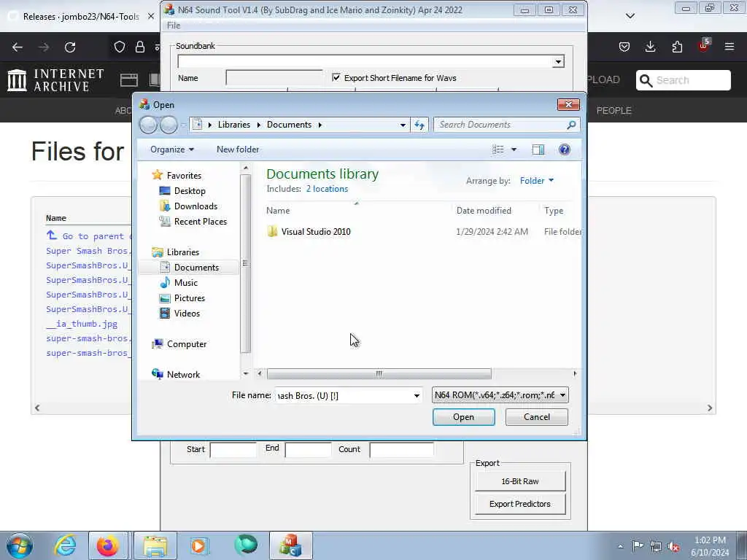Screen dimensions: 747x560
Task: List all tabs in Firefox
Action: coord(630,16)
